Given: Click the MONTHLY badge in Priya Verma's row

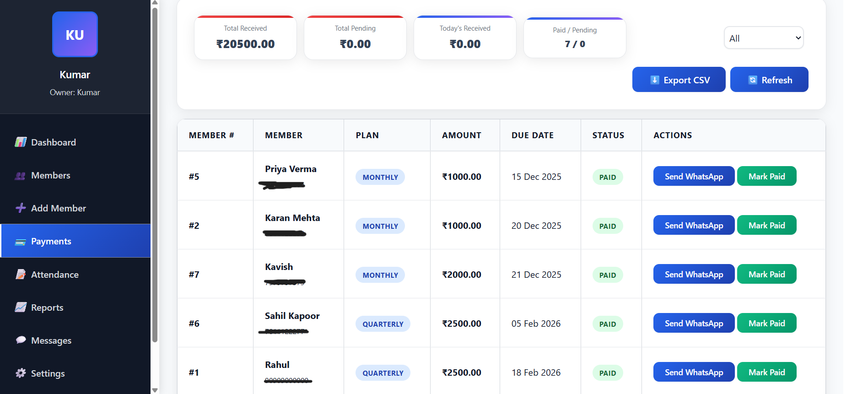Looking at the screenshot, I should tap(380, 177).
